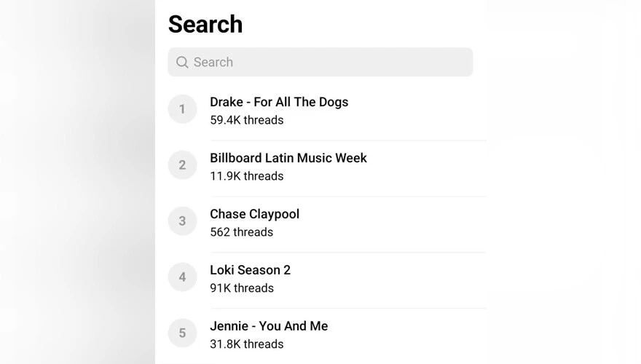
Task: Open the Chase Claypool trending topic
Action: coord(254,214)
